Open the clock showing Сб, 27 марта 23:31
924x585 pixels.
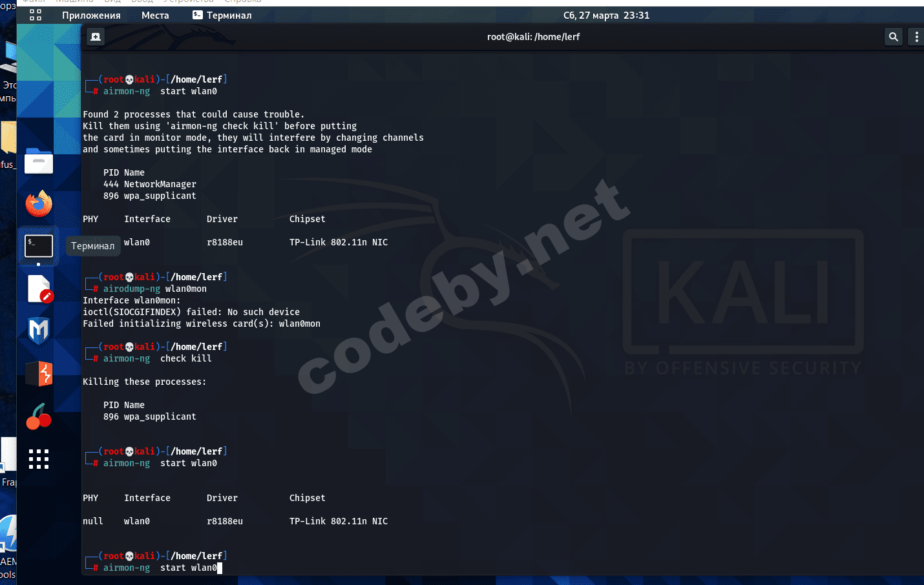coord(606,15)
